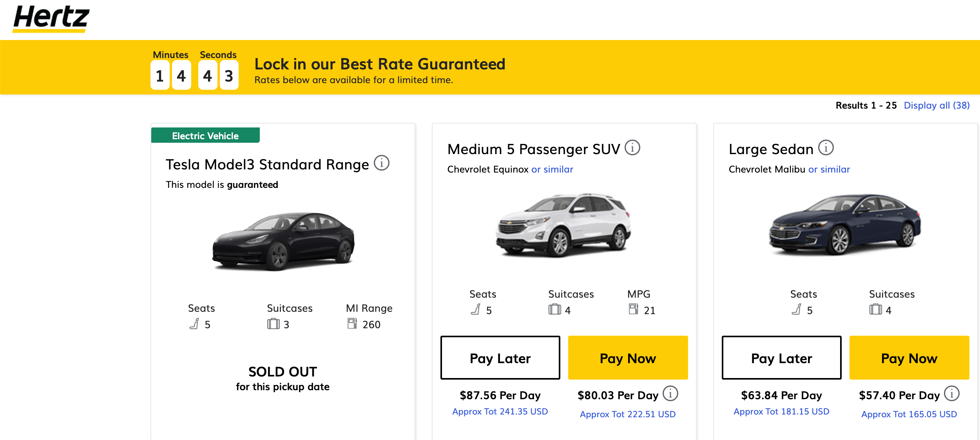
Task: Click the black Tesla Model 3 image
Action: pyautogui.click(x=283, y=241)
